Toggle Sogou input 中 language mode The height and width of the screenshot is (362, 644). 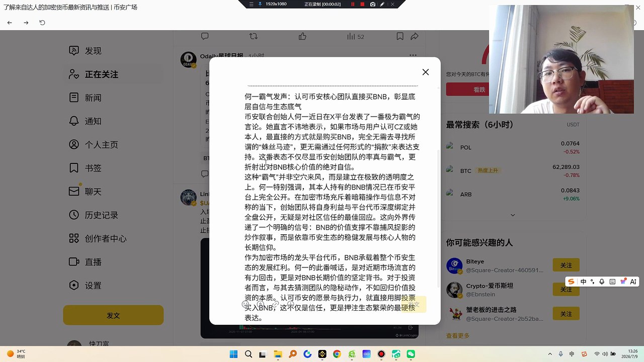pos(583,282)
